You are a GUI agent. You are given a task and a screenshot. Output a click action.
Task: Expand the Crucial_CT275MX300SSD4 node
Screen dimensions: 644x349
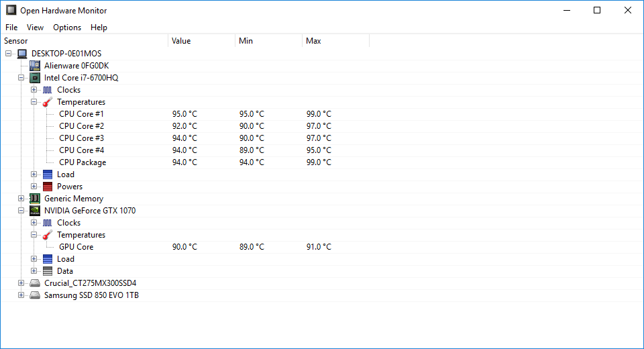21,283
